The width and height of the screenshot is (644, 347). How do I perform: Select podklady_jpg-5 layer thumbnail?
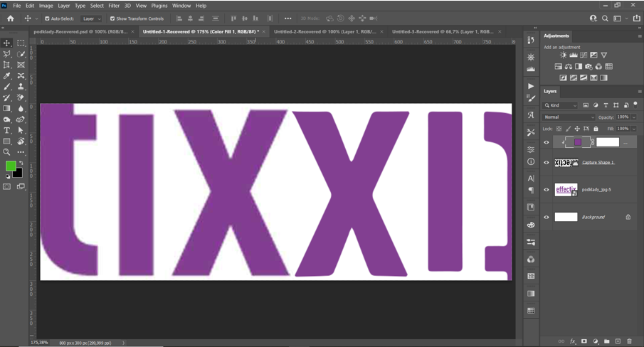point(566,189)
